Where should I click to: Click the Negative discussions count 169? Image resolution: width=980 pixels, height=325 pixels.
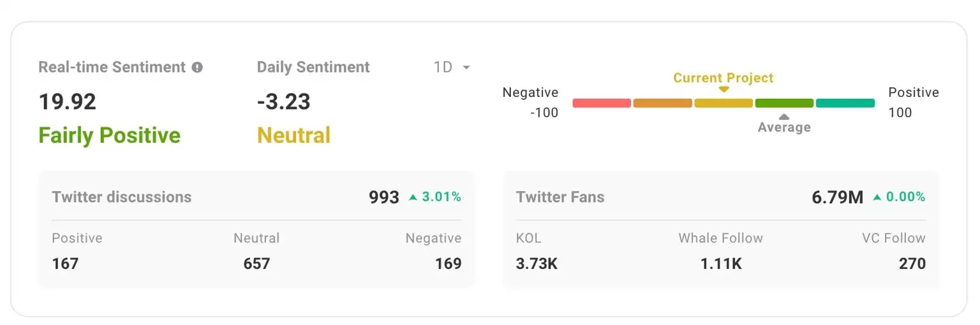point(448,263)
